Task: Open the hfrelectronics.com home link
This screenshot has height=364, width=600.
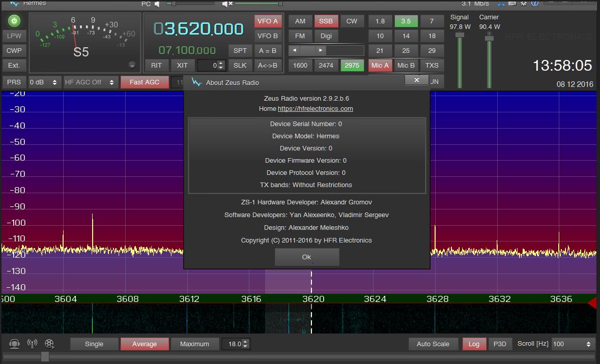Action: pos(316,109)
